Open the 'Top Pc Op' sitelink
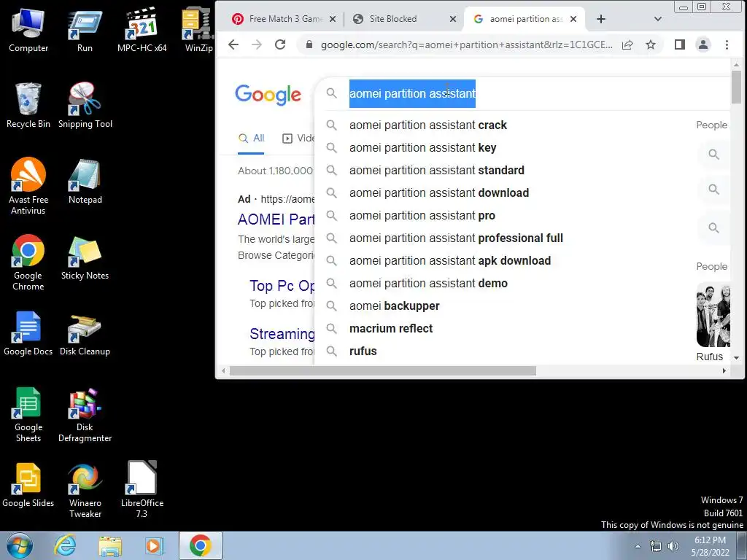The width and height of the screenshot is (747, 560). [x=282, y=286]
